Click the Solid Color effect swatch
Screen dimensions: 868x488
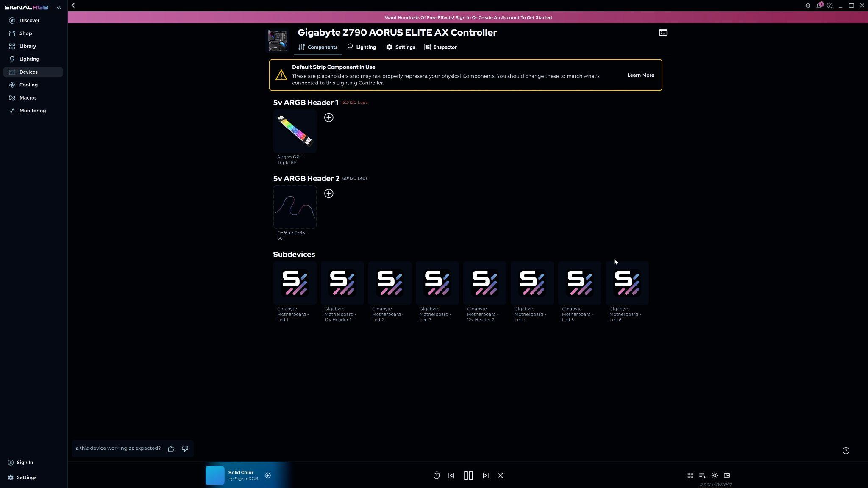click(x=215, y=476)
